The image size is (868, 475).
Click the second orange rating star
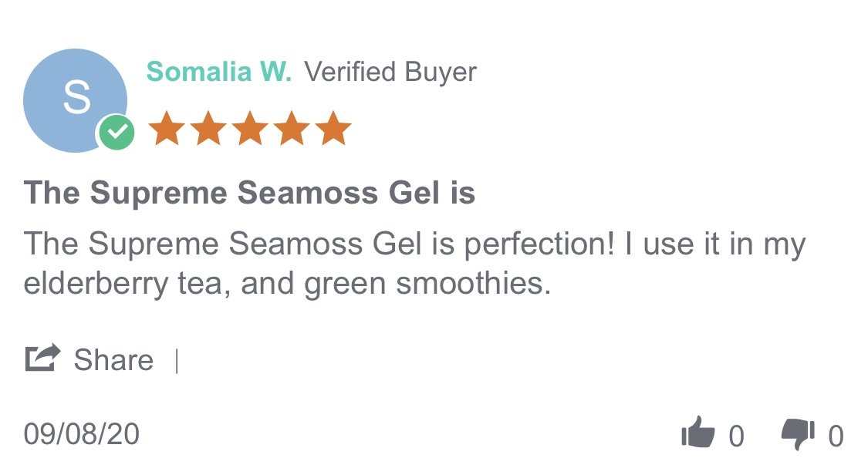(208, 129)
